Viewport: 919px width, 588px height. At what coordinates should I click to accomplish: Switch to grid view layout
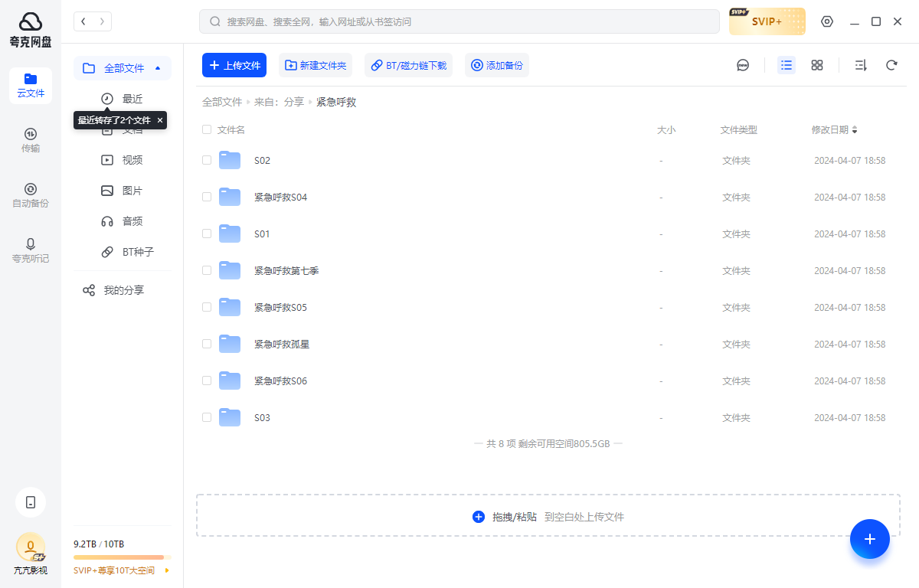pyautogui.click(x=817, y=65)
